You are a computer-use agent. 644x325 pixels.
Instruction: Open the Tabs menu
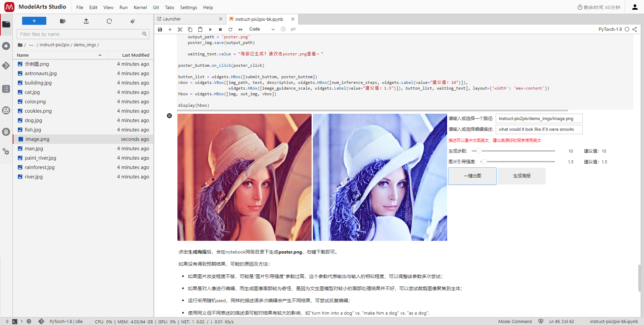pyautogui.click(x=170, y=7)
